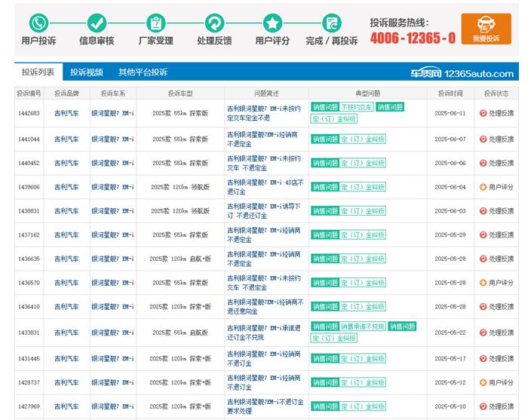
Task: Click 定（订）金纠纷 tag in row 1441044
Action: [x=362, y=139]
